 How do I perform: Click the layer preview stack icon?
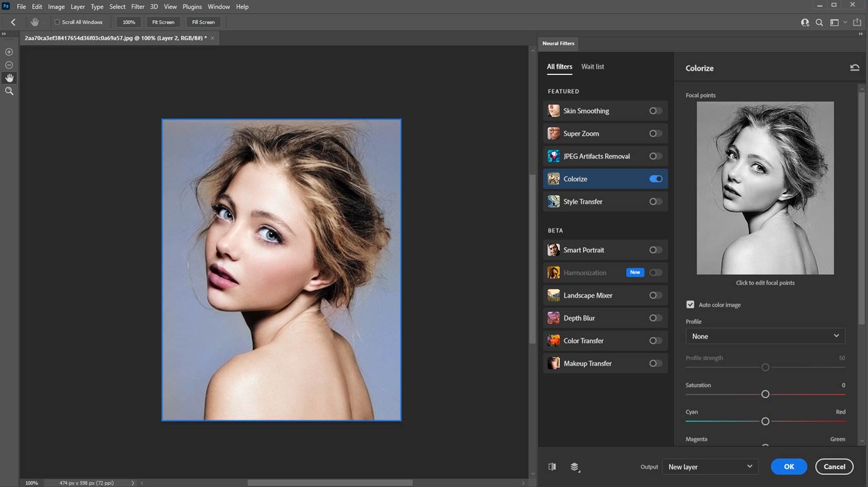coord(574,467)
